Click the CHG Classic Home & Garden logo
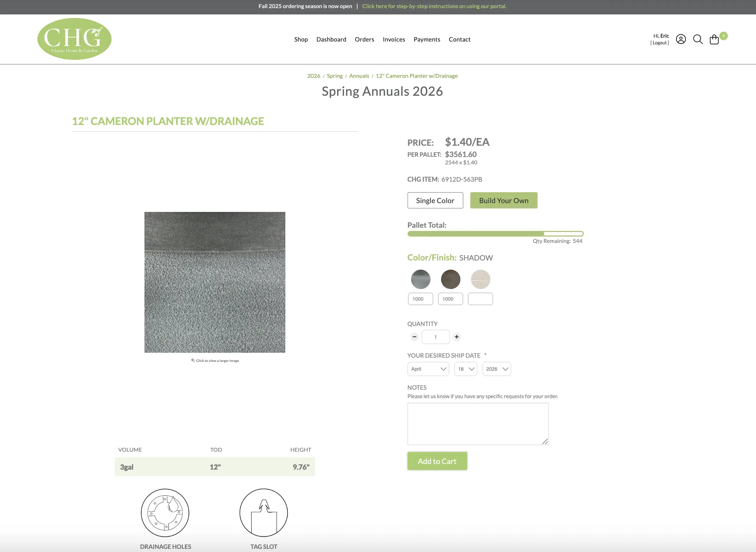 pyautogui.click(x=74, y=39)
